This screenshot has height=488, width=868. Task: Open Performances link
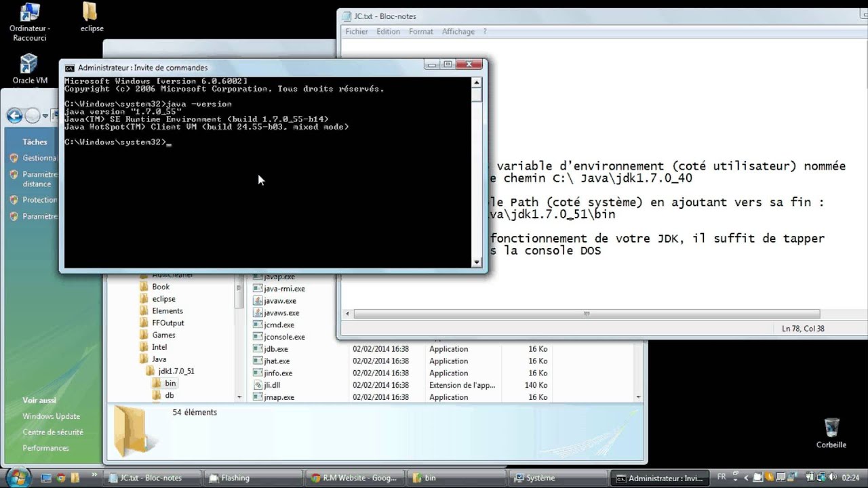pos(45,448)
